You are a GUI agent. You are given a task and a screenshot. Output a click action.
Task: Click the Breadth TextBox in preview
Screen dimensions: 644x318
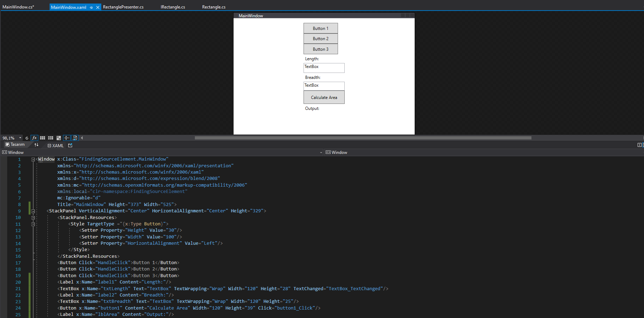tap(324, 86)
